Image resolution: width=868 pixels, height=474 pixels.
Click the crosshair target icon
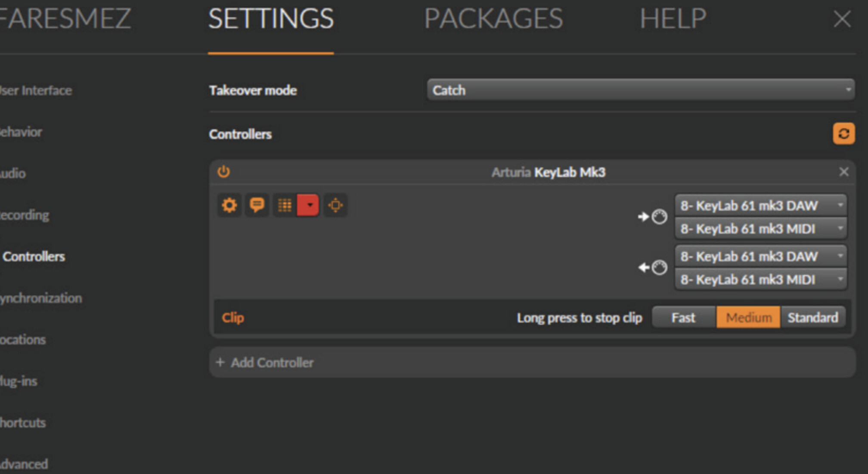pyautogui.click(x=335, y=205)
